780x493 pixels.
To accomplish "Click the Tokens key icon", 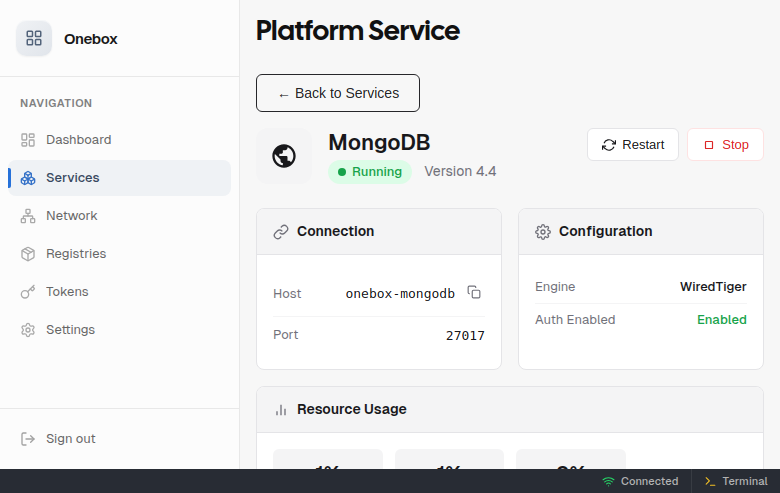I will [28, 292].
